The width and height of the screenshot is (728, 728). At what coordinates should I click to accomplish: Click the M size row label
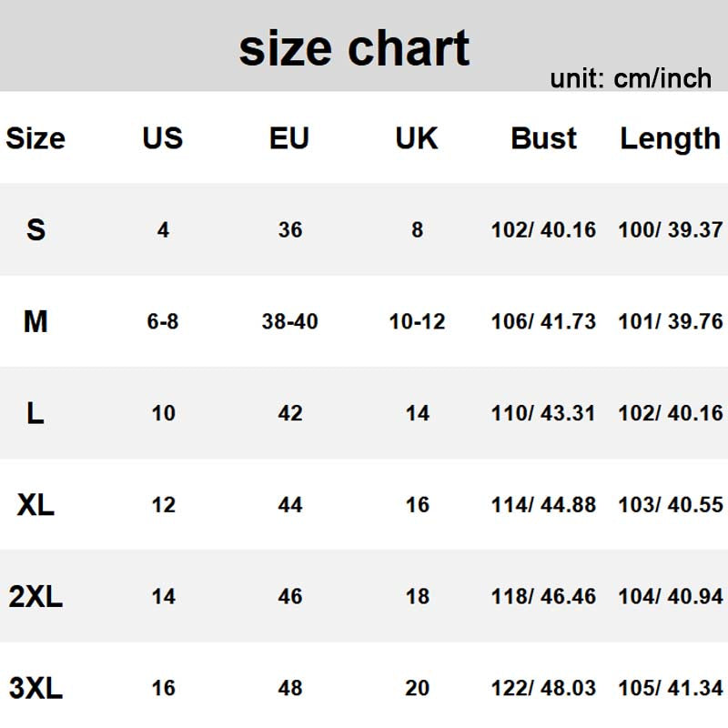tap(35, 321)
